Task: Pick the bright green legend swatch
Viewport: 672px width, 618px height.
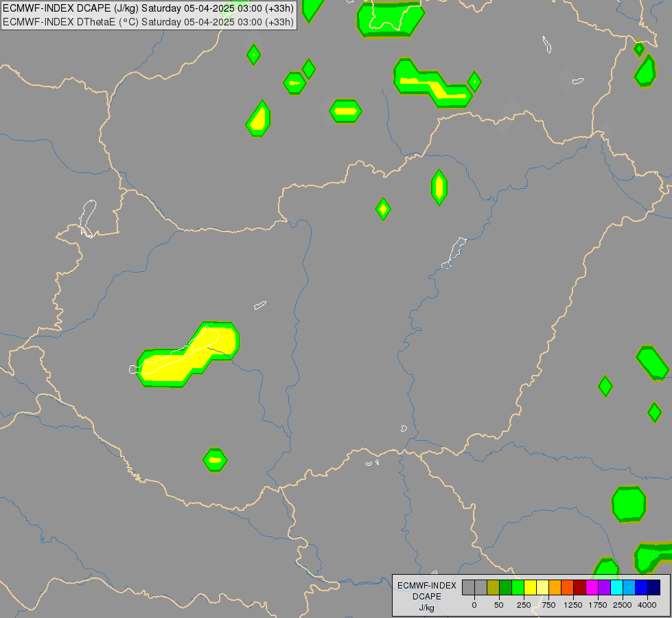Action: tap(518, 588)
